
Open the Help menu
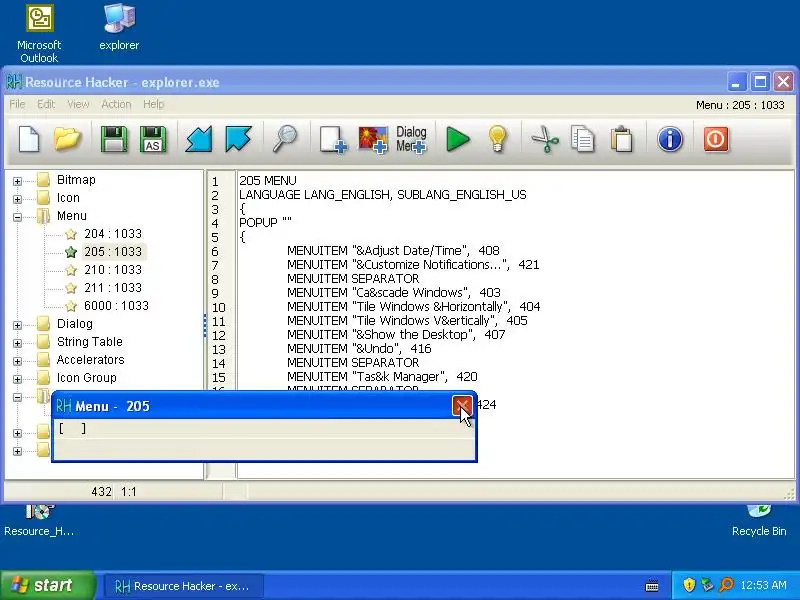tap(153, 104)
